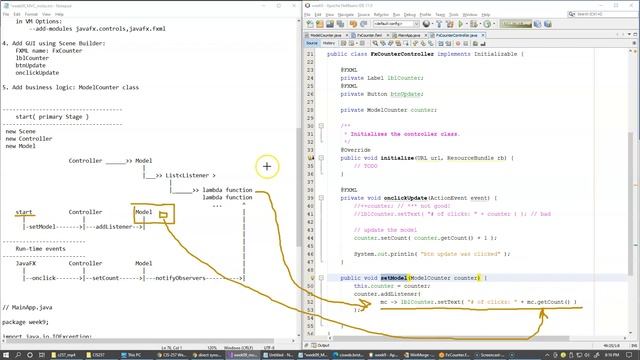
Task: Open the Notepad Format menu
Action: [x=31, y=14]
